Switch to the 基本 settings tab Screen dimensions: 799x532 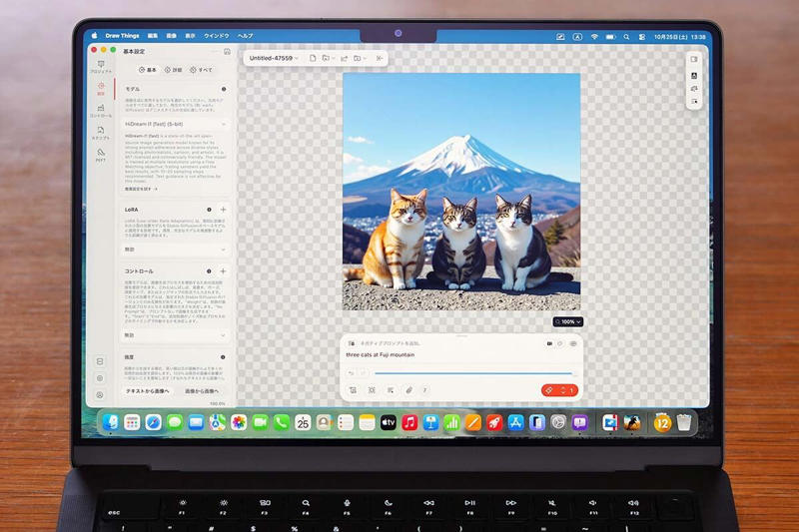[147, 70]
